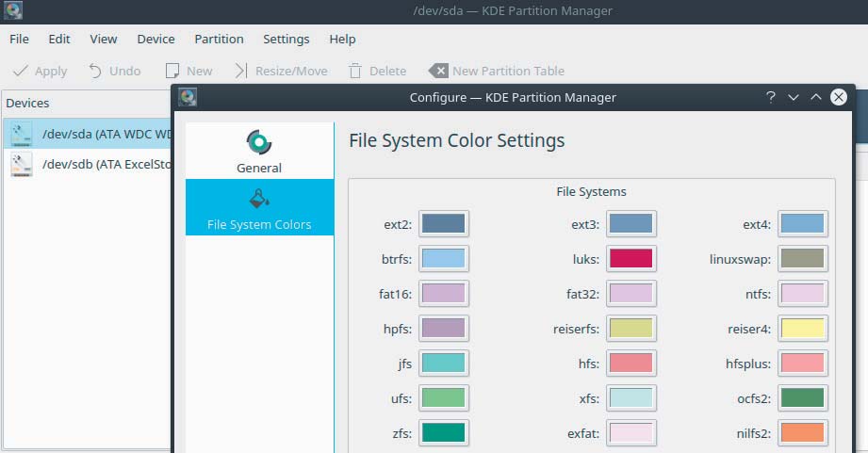Pick the ext4 color swatch
868x453 pixels.
pos(803,223)
